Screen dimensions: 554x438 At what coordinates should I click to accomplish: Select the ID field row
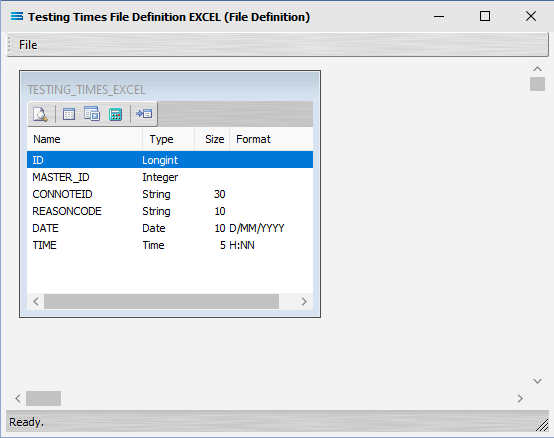170,160
